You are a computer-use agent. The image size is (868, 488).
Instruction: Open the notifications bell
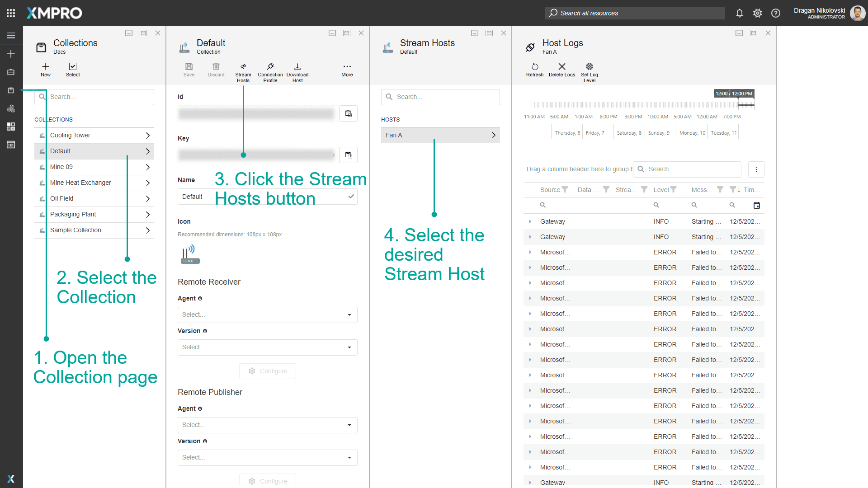pos(739,13)
